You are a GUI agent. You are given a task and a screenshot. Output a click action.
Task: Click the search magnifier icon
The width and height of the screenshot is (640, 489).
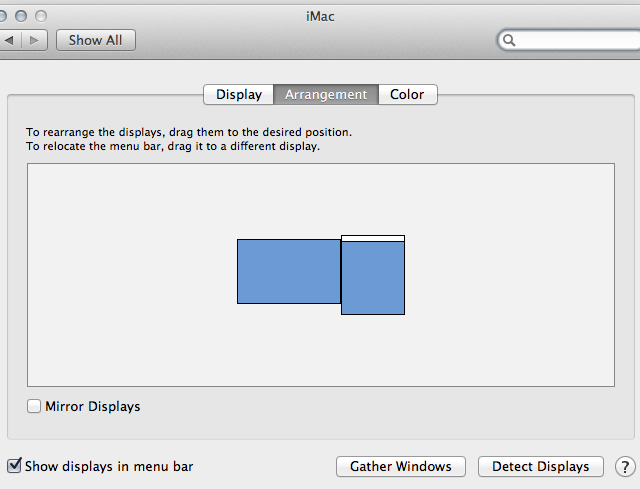point(509,41)
